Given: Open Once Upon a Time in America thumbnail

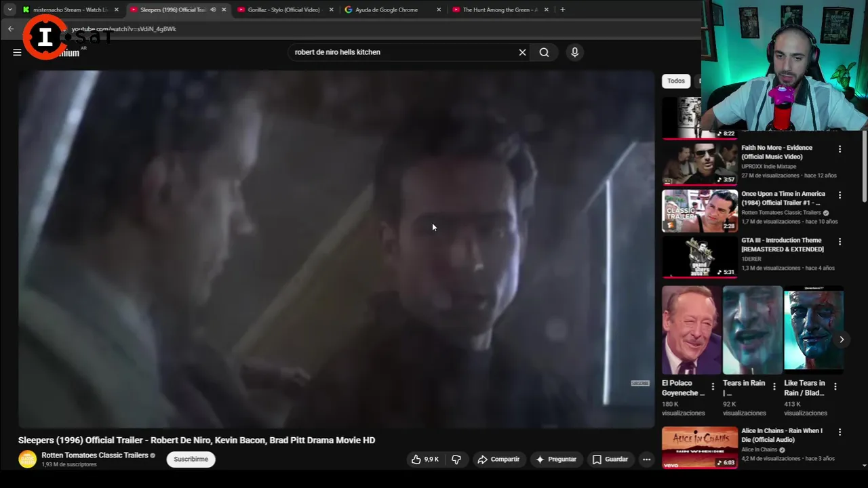Looking at the screenshot, I should (699, 210).
